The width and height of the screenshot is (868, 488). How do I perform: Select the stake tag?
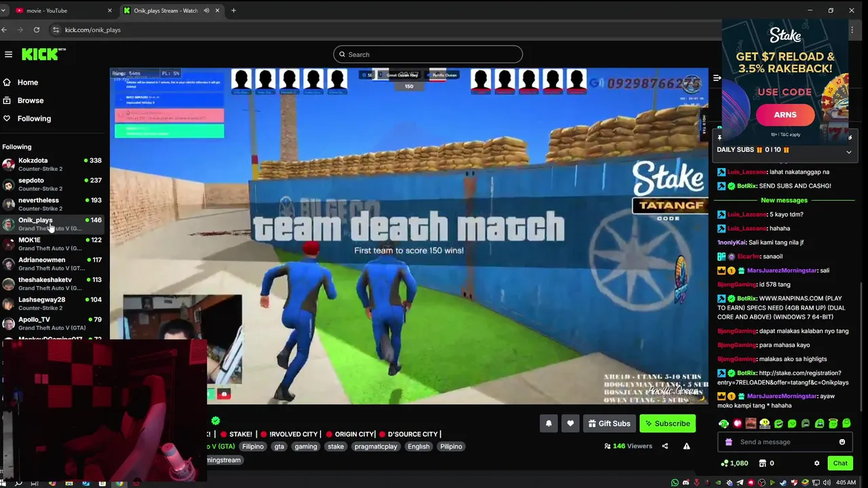tap(336, 447)
